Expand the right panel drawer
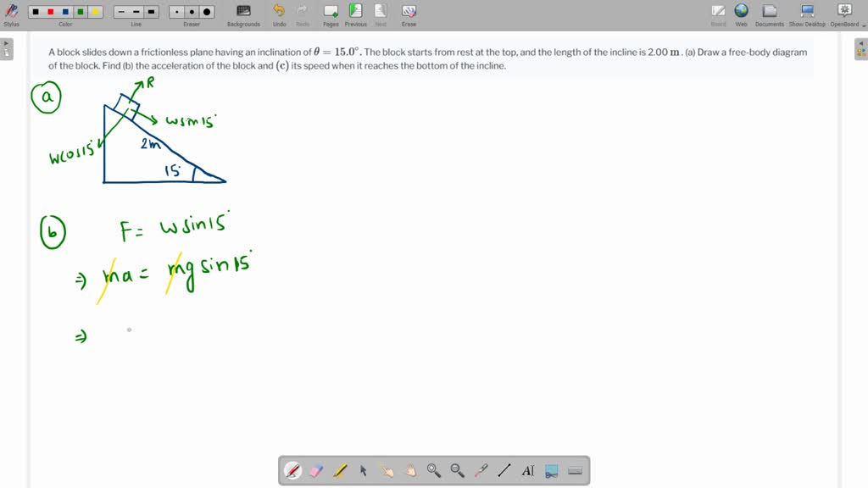The width and height of the screenshot is (868, 488). [861, 48]
